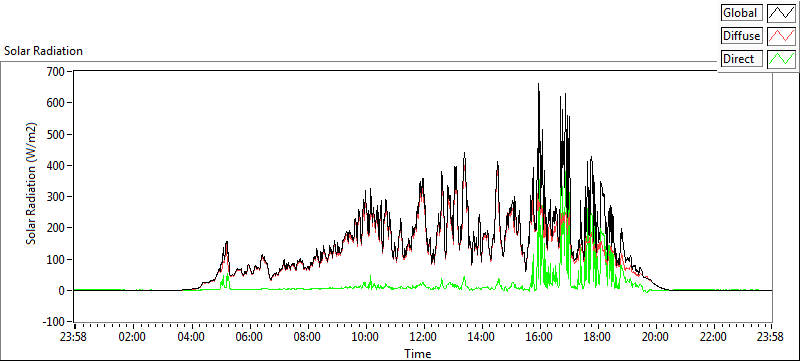Click the -100 y-axis minimum value
Screen dimensions: 800x361
tap(55, 322)
